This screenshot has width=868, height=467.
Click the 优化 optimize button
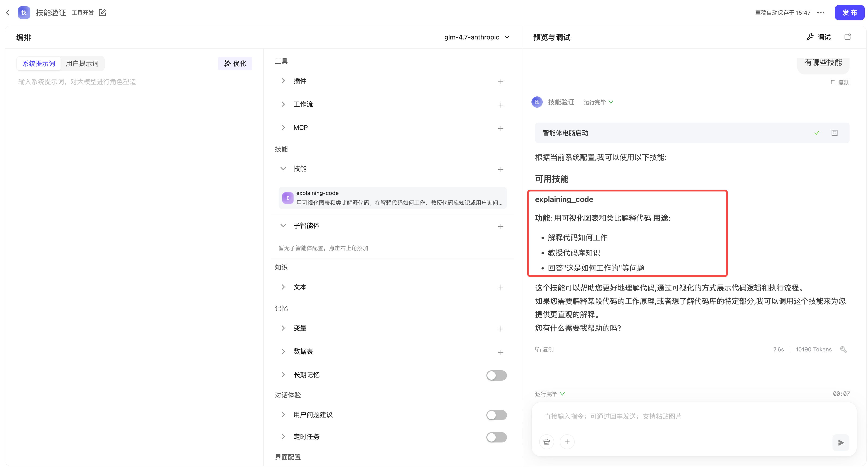point(235,63)
